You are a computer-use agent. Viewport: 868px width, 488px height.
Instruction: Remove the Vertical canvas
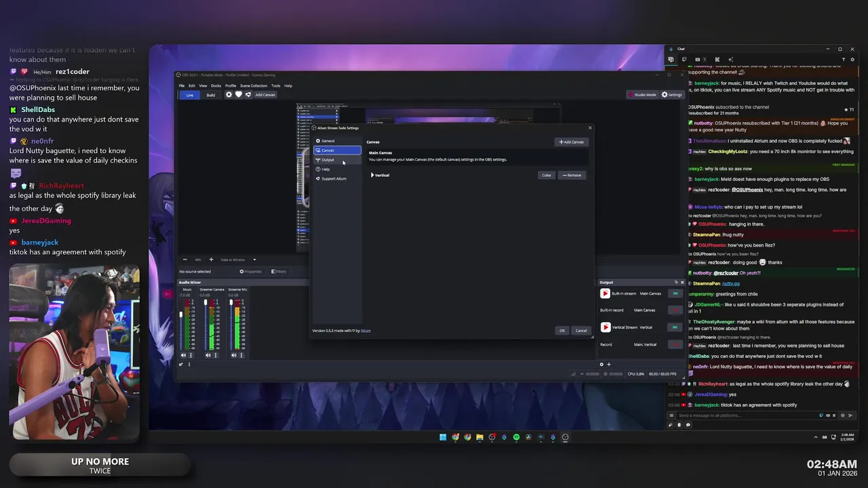coord(572,175)
